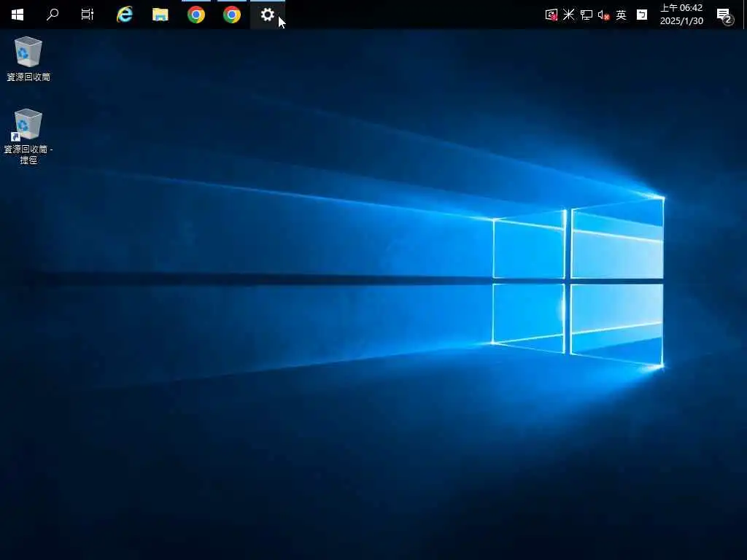This screenshot has width=747, height=560.
Task: Open the Action Center notifications icon
Action: click(724, 15)
